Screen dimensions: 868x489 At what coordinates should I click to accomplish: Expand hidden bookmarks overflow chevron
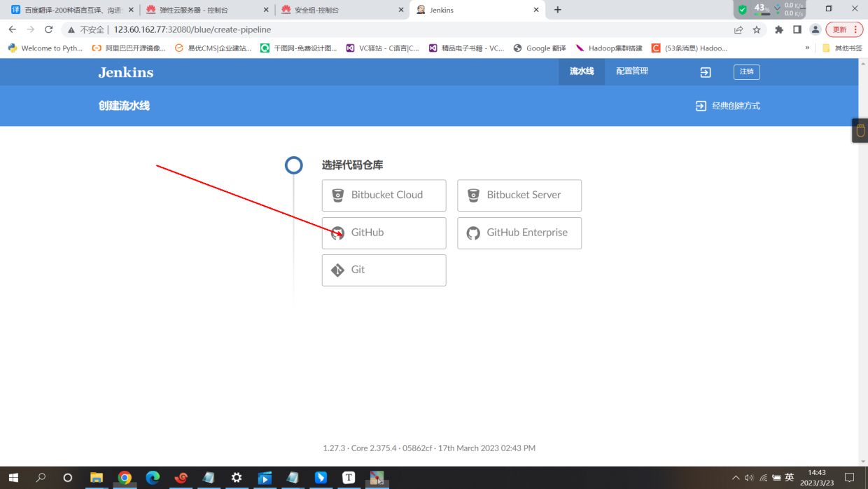(x=807, y=48)
